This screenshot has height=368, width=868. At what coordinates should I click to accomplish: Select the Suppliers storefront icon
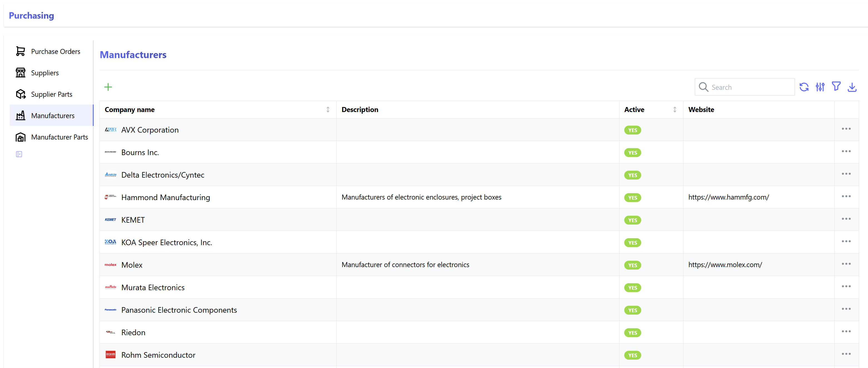click(21, 73)
